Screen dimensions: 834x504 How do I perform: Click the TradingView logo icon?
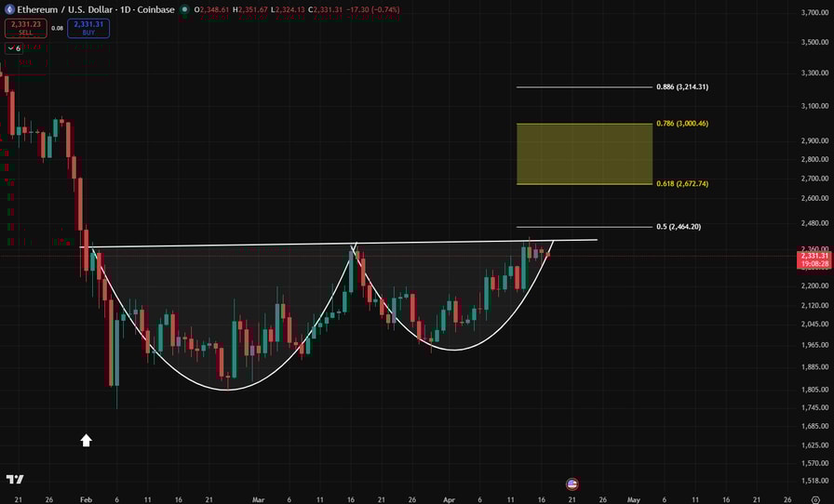pos(14,480)
